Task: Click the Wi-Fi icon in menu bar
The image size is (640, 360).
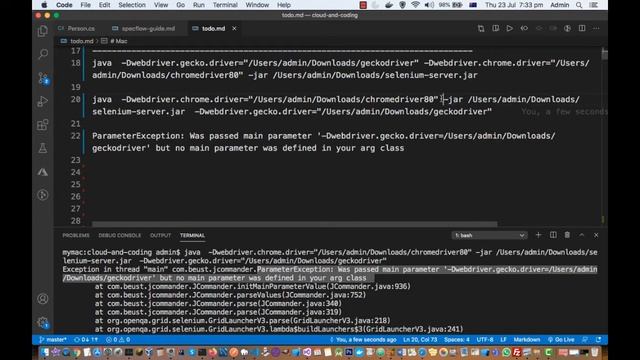Action: coord(416,5)
